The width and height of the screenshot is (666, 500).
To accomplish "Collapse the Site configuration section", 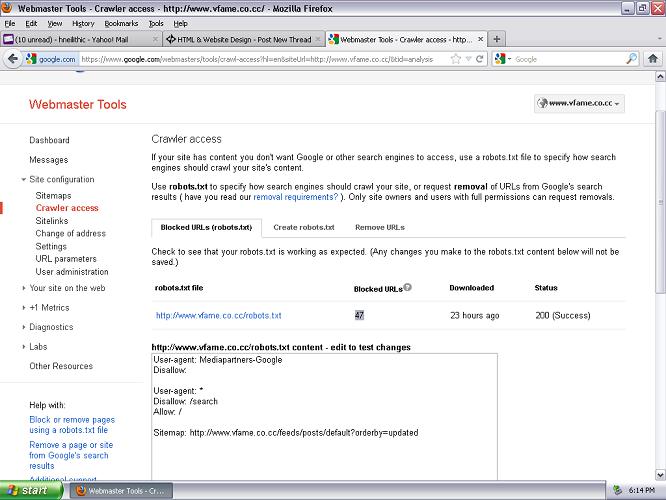I will (24, 179).
